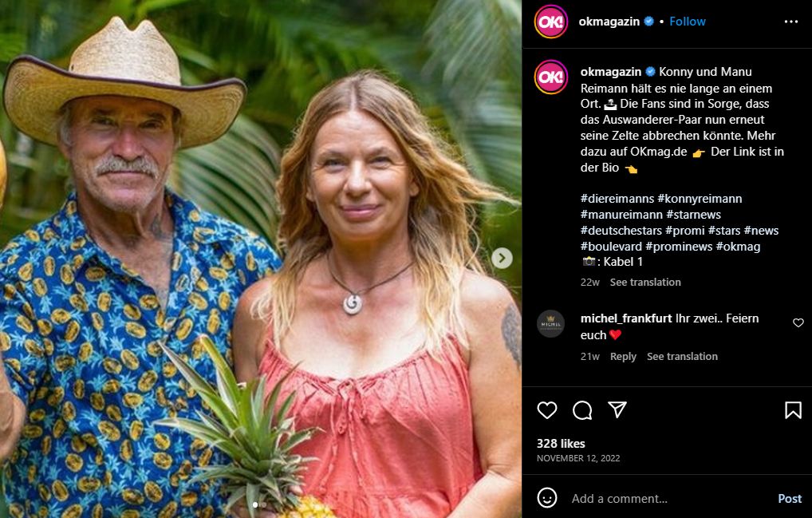The height and width of the screenshot is (518, 812).
Task: Open the three-dot more options menu
Action: pyautogui.click(x=791, y=22)
